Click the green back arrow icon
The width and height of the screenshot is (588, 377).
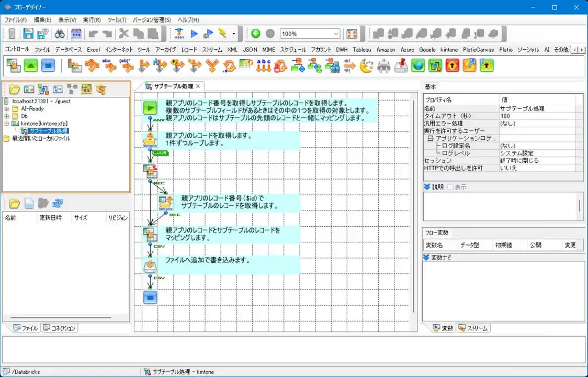point(256,34)
